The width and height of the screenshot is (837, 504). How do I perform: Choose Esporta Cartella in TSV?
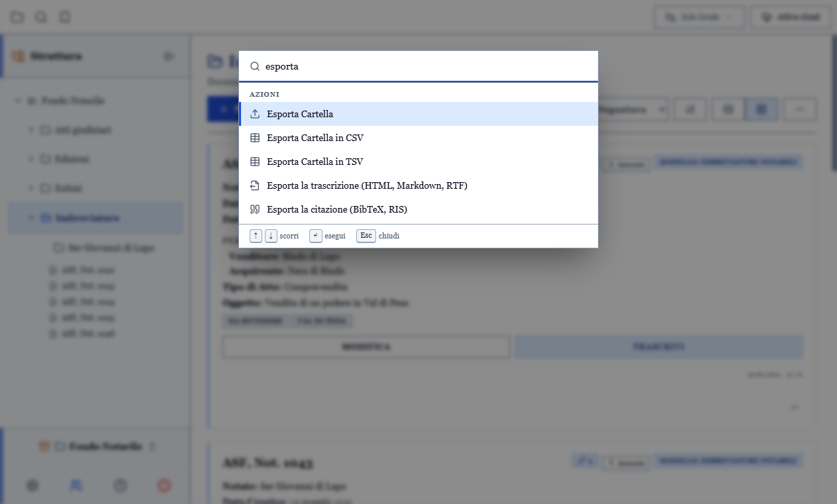[418, 162]
